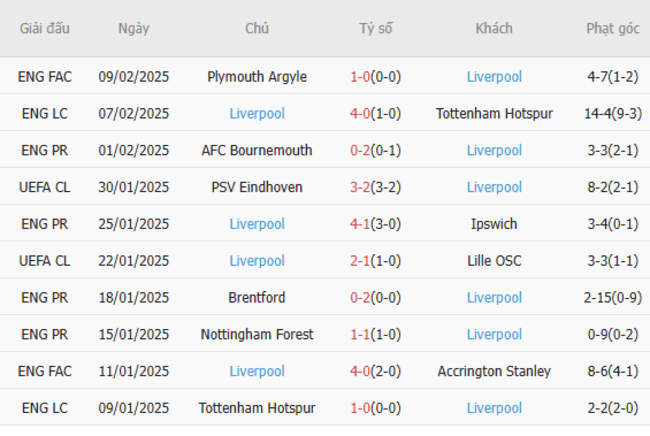This screenshot has width=650, height=436.
Task: Click the Tỷ số column header
Action: coord(376,28)
